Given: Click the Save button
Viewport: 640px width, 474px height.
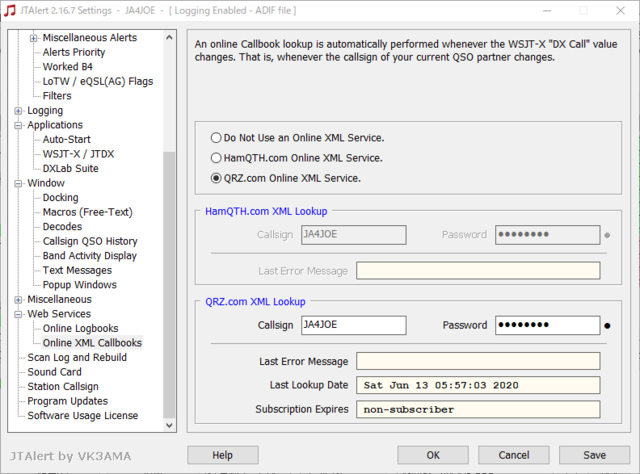Looking at the screenshot, I should pyautogui.click(x=595, y=455).
